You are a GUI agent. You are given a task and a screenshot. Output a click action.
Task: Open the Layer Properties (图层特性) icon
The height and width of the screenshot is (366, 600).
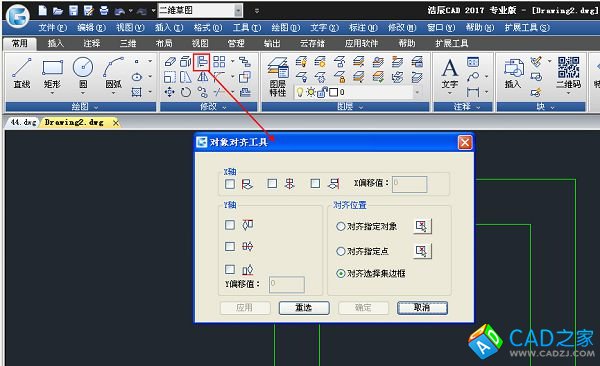coord(278,77)
